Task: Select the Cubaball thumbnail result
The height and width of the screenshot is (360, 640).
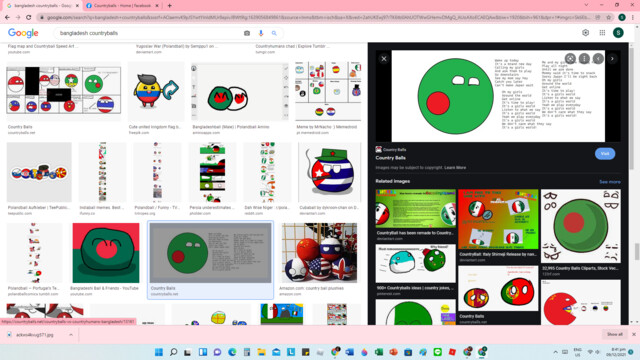Action: 329,172
